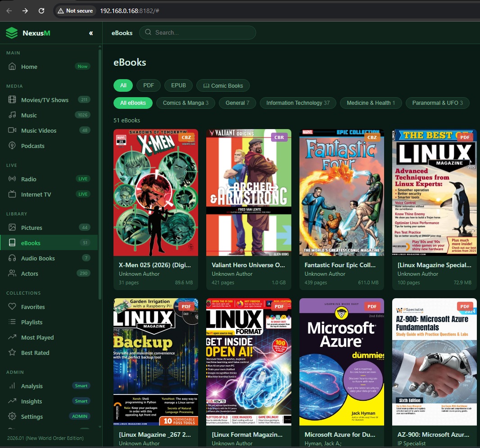
Task: Enable the PDF format filter
Action: [148, 85]
